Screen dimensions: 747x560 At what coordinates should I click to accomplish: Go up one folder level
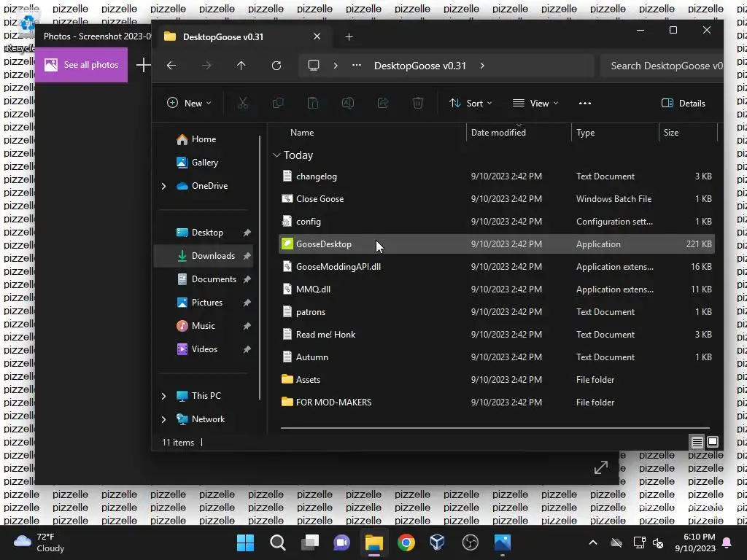coord(241,66)
